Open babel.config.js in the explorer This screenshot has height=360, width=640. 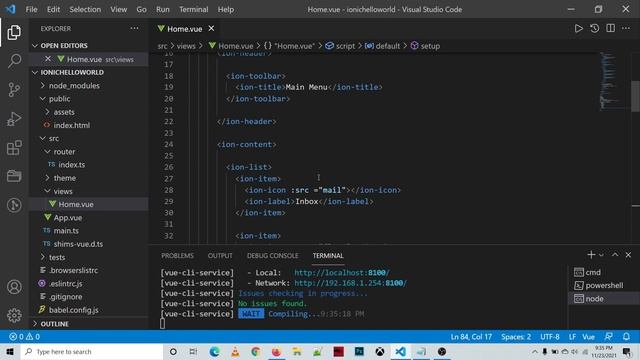tap(73, 310)
